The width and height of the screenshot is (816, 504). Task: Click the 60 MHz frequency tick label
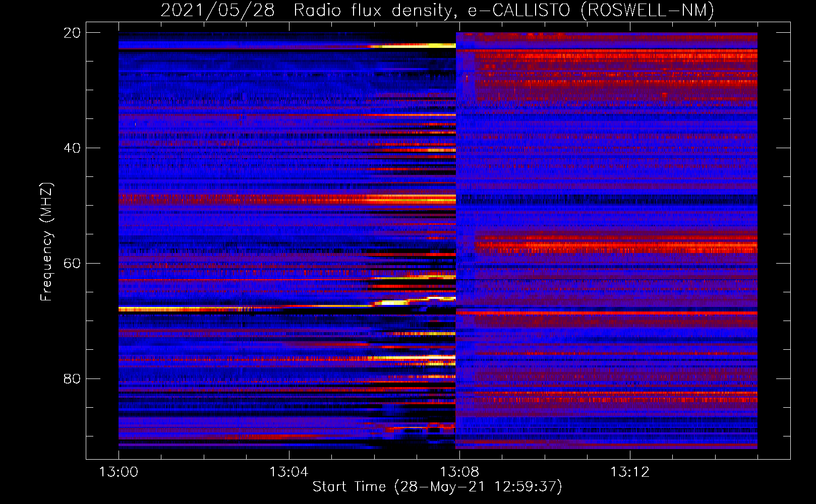[72, 264]
